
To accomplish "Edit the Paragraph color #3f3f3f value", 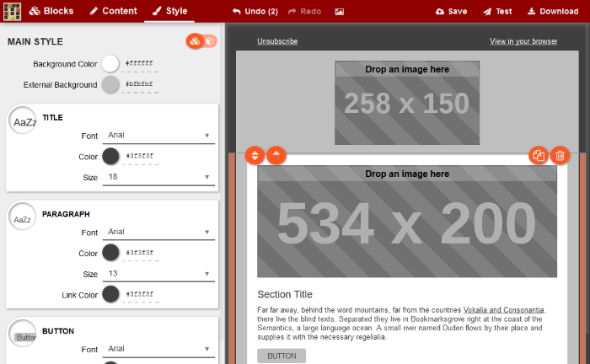I will (140, 253).
